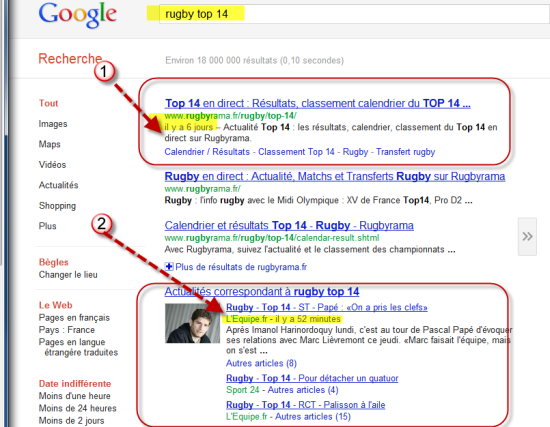Open ST - Papé «On a pris les clefs» article

(x=327, y=307)
